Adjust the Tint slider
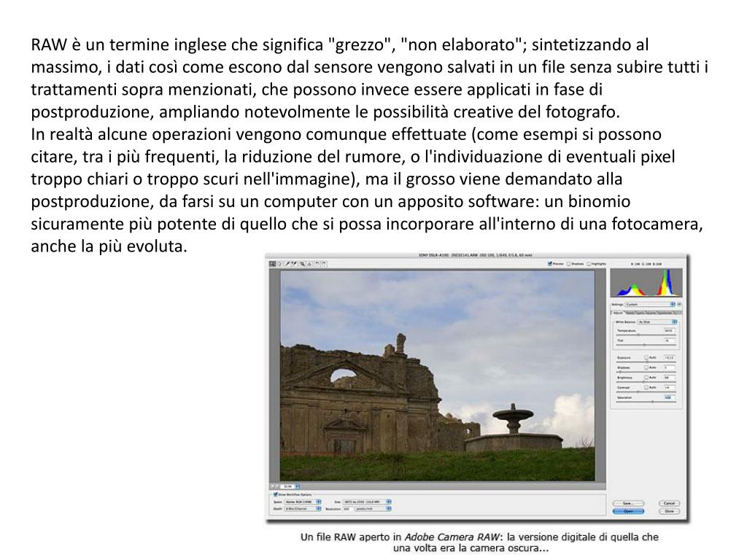This screenshot has width=747, height=560. [x=646, y=345]
